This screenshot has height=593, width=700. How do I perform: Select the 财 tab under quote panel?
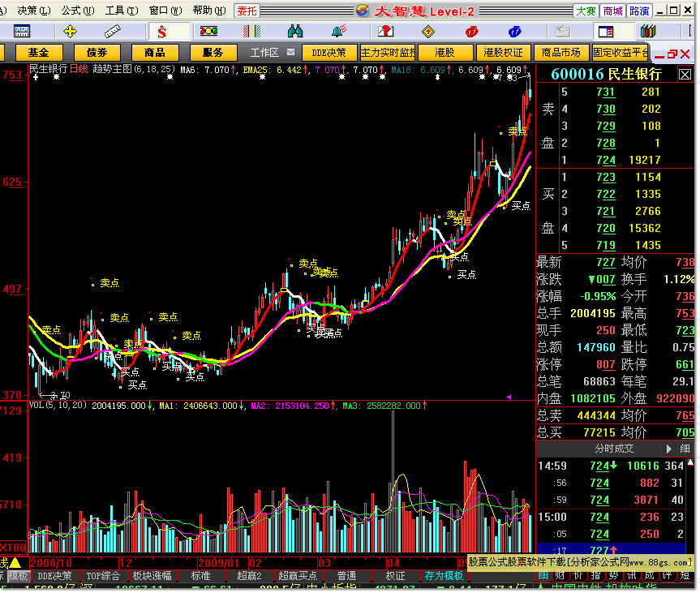(x=560, y=576)
